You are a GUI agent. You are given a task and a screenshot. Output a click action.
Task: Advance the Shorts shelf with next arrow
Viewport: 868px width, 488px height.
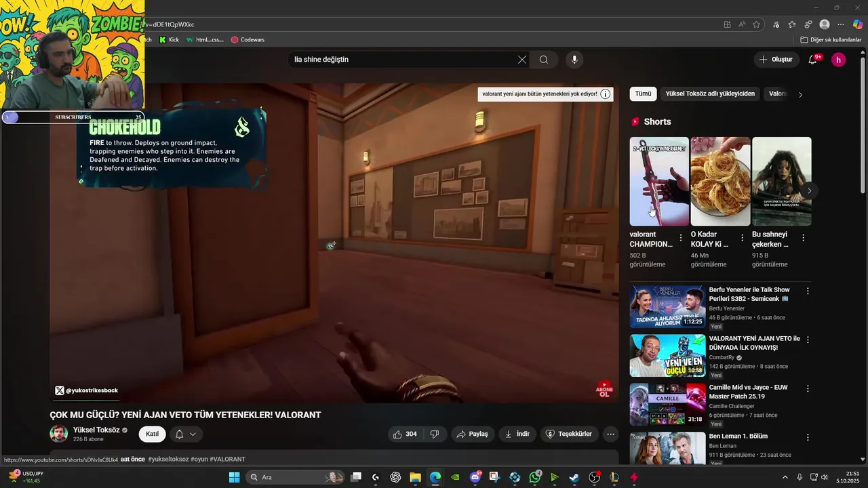[x=809, y=190]
